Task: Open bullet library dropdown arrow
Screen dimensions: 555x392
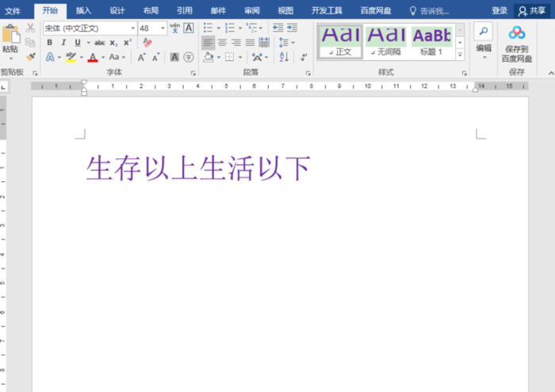Action: [x=218, y=28]
